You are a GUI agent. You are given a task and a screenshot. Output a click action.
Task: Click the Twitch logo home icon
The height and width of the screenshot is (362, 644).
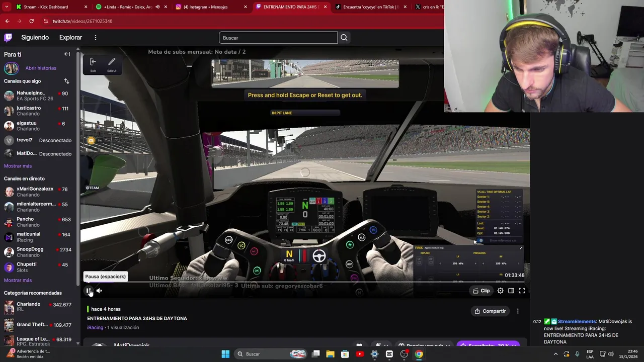[8, 37]
